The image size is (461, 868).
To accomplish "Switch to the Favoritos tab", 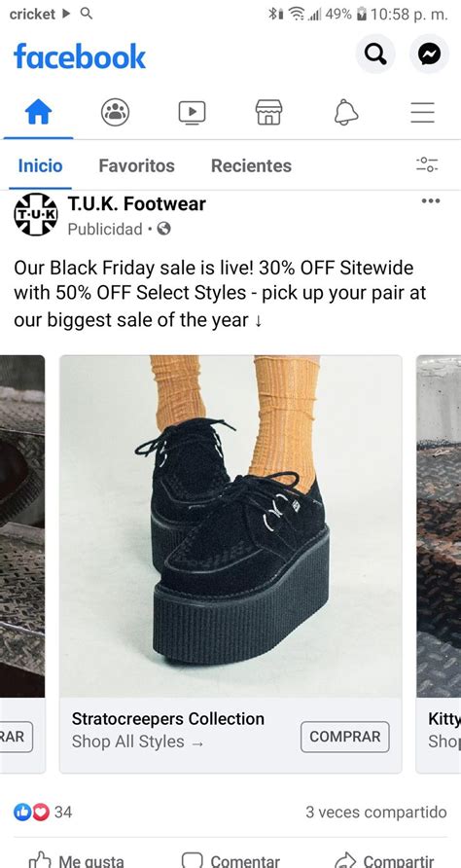I will tap(137, 165).
